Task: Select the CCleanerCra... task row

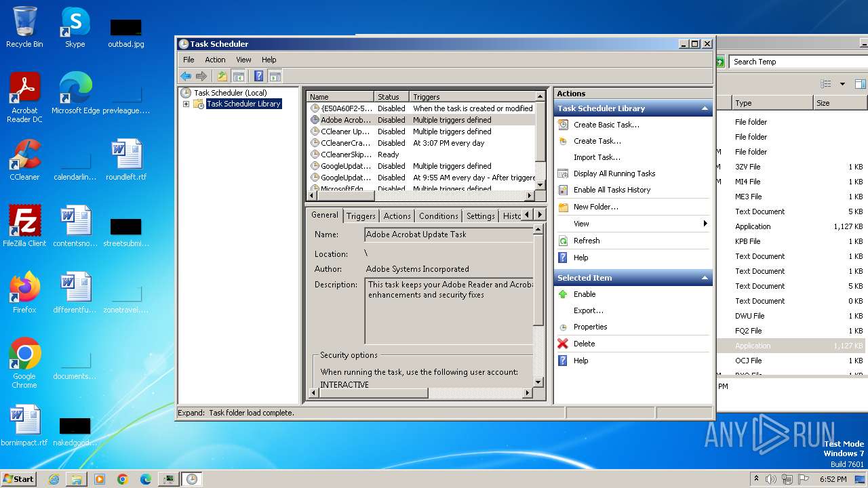Action: click(x=421, y=143)
